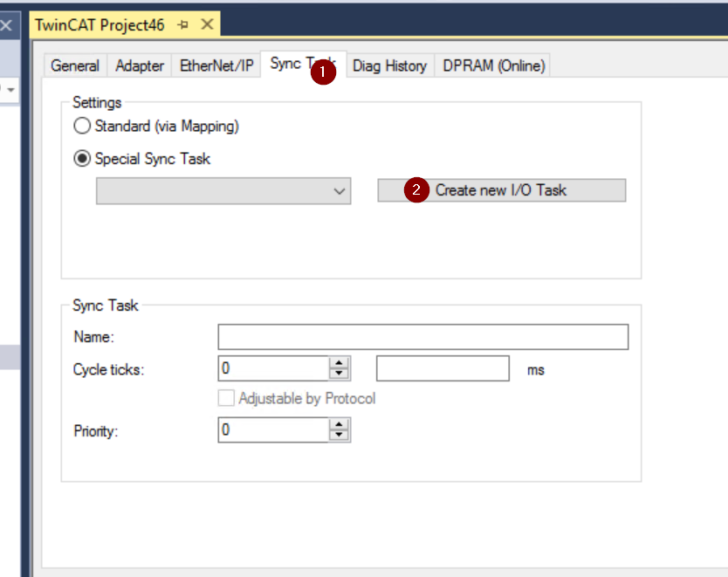The height and width of the screenshot is (577, 728).
Task: Click the Sync Task Name field
Action: [423, 337]
